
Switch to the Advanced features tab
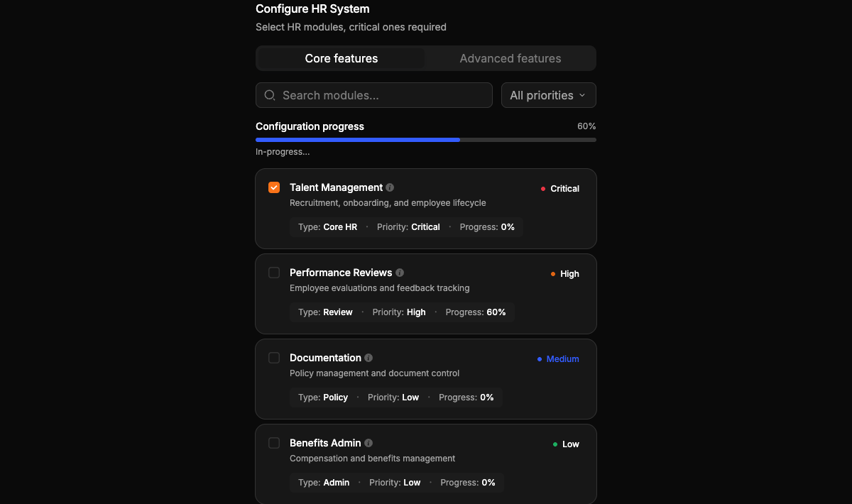(510, 58)
